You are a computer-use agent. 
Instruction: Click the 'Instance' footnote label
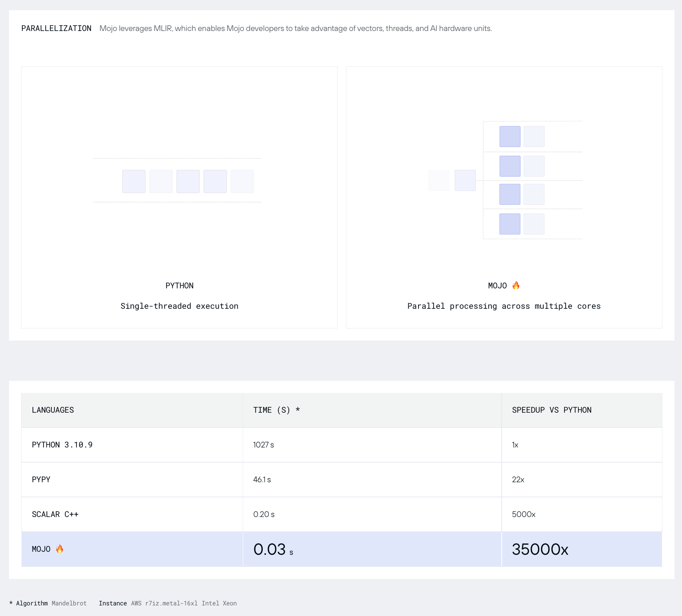pos(113,603)
